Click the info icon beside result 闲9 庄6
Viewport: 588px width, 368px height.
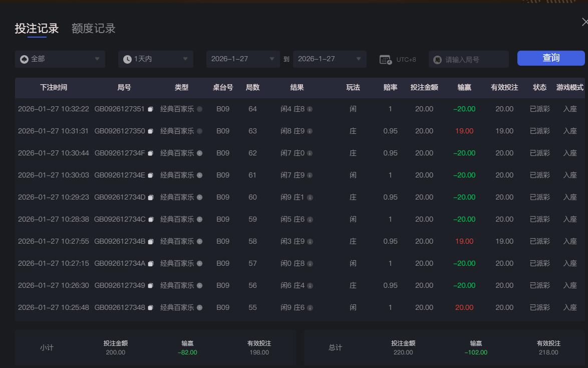point(311,307)
